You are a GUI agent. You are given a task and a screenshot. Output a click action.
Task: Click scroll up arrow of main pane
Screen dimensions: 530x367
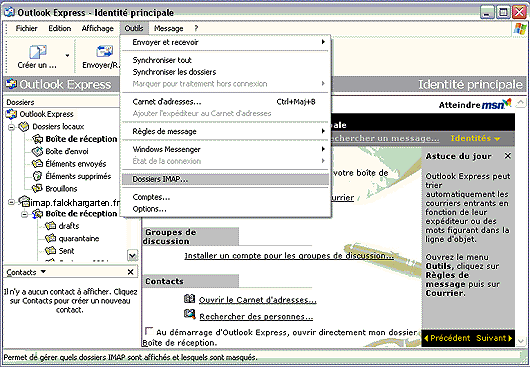(x=521, y=103)
